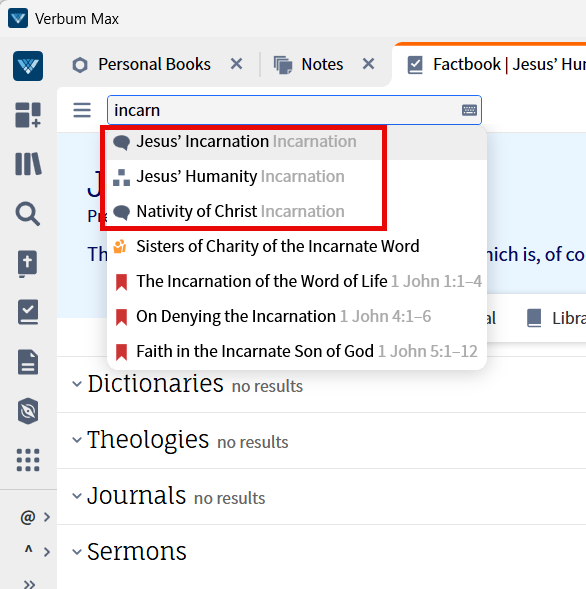Open the Documents icon in sidebar
The height and width of the screenshot is (589, 586).
pyautogui.click(x=28, y=362)
